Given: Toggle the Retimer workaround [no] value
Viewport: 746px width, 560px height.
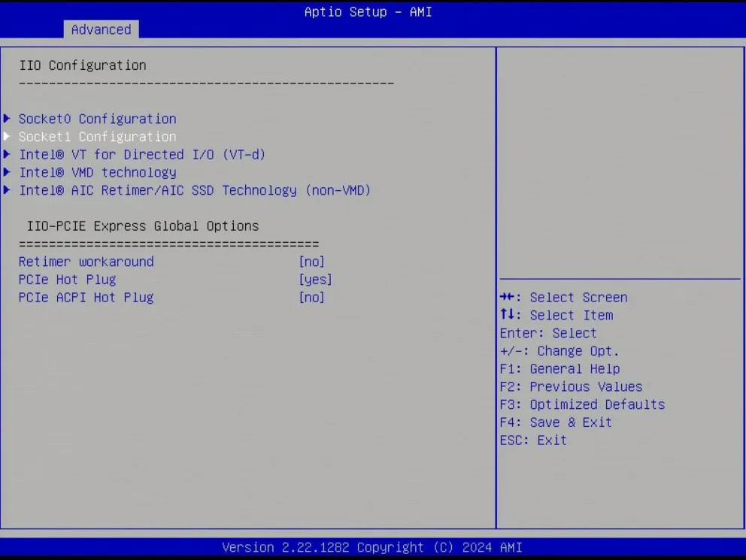Looking at the screenshot, I should pyautogui.click(x=311, y=261).
